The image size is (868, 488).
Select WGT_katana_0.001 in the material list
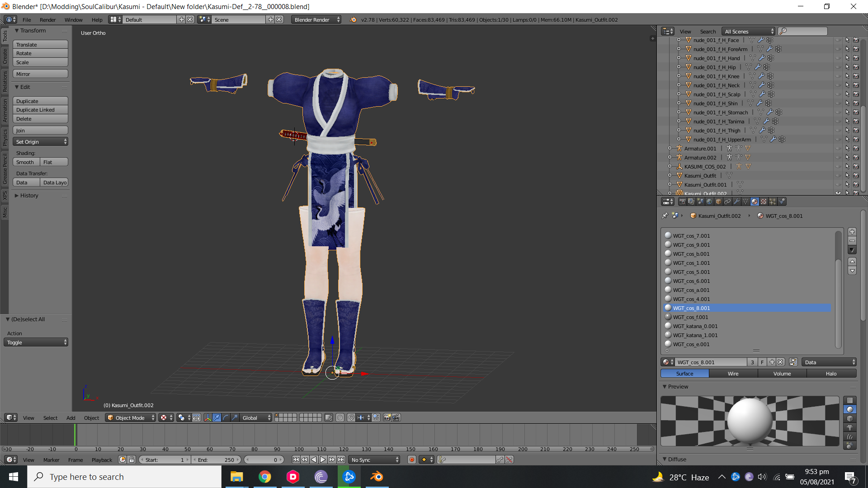point(747,326)
